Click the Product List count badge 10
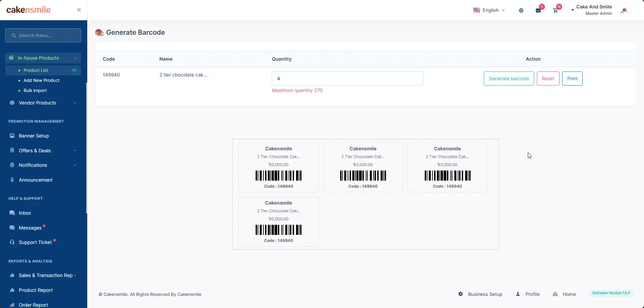Viewport: 644px width, 308px height. (x=74, y=70)
